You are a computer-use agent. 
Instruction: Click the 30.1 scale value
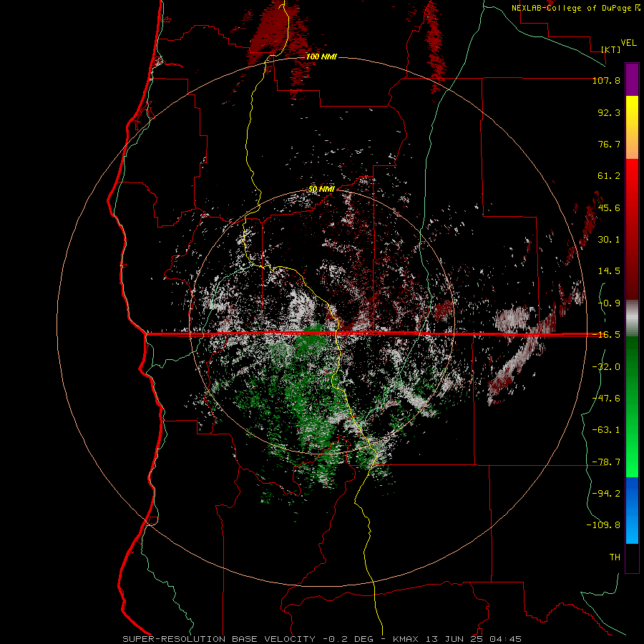coord(609,240)
